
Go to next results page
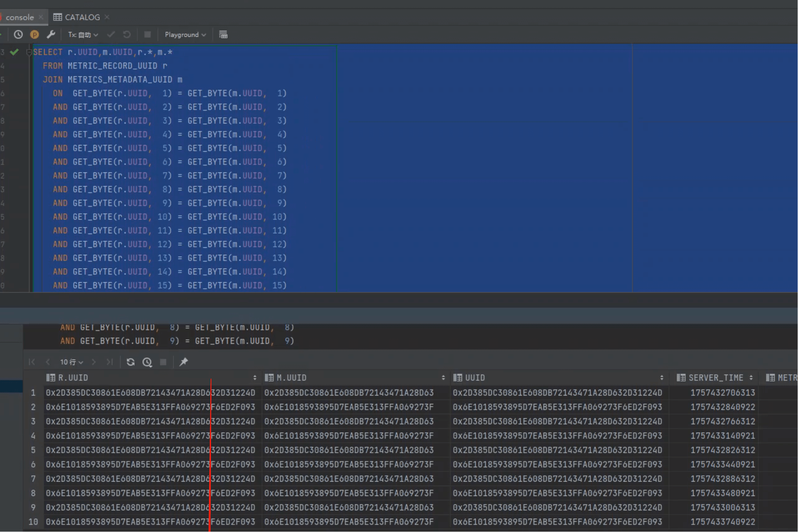94,362
